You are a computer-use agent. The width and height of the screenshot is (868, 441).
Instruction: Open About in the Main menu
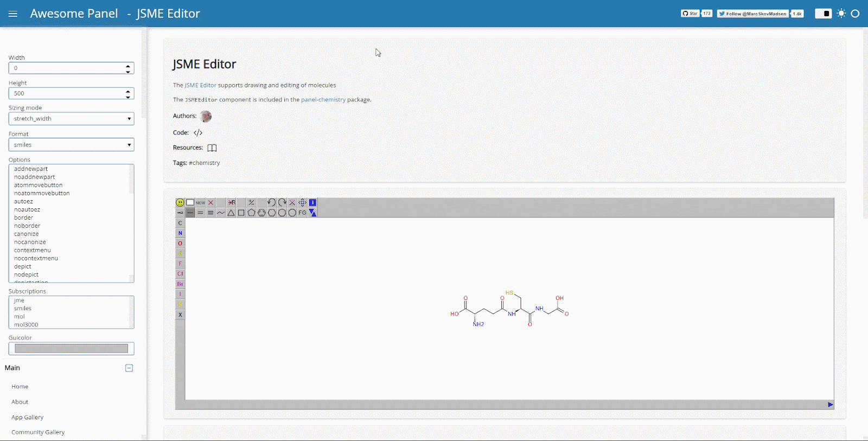tap(20, 402)
